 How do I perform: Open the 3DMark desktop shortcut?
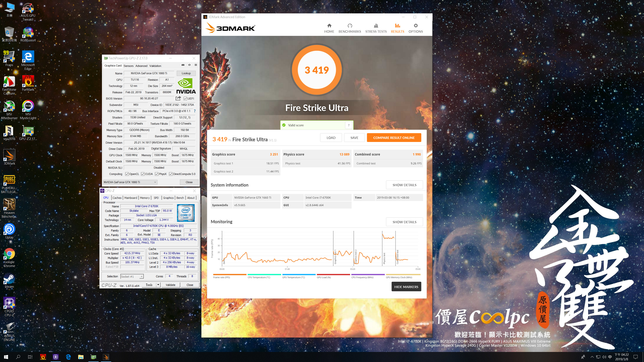9,157
